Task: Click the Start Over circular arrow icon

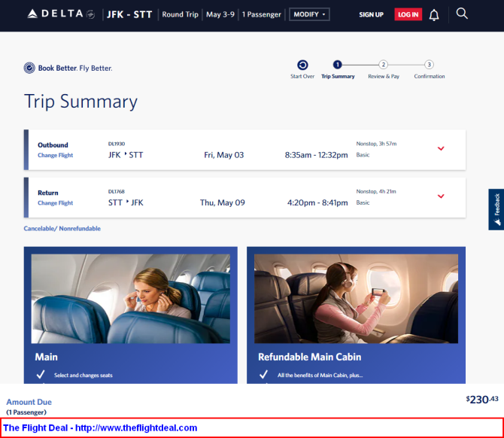Action: pyautogui.click(x=302, y=65)
